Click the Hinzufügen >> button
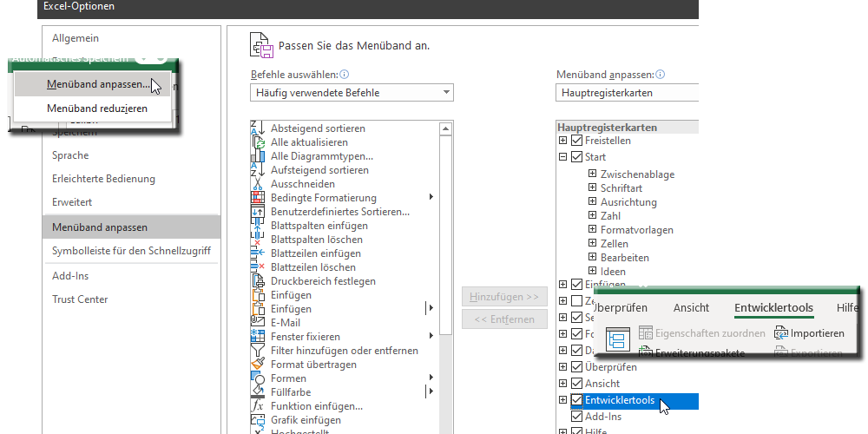The width and height of the screenshot is (868, 434). [504, 297]
